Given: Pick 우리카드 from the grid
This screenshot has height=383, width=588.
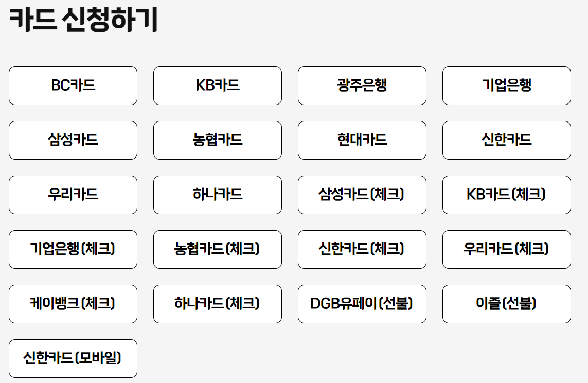Looking at the screenshot, I should pyautogui.click(x=73, y=195).
